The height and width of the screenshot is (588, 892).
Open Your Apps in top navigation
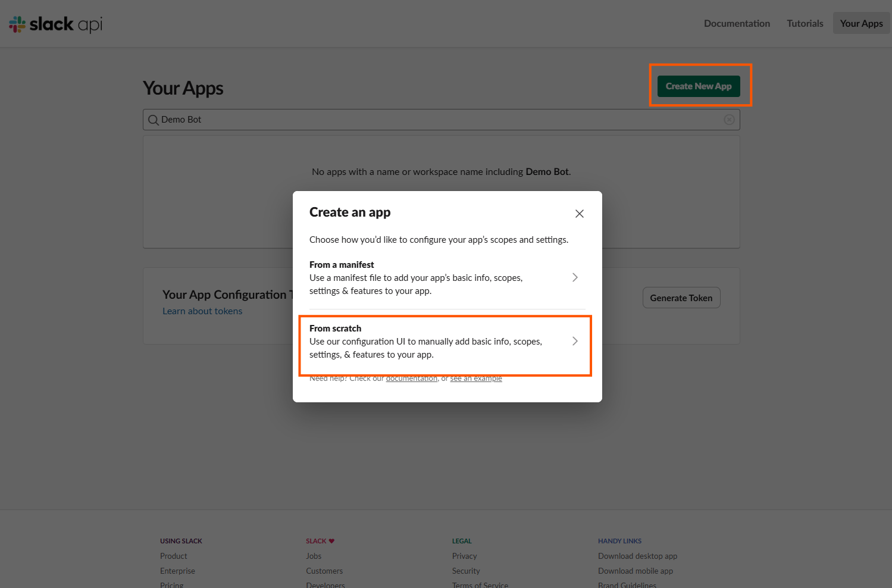[861, 23]
